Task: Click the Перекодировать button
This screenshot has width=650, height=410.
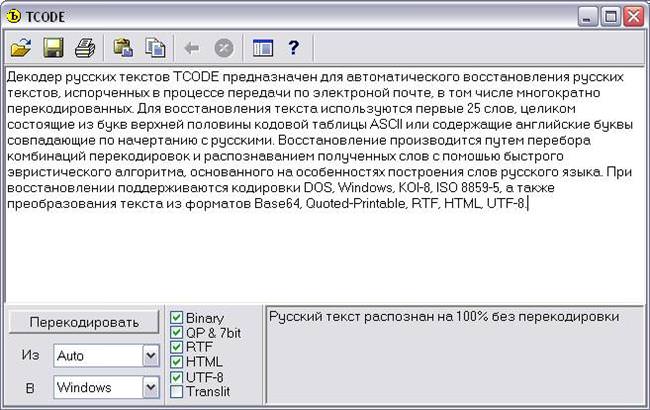Action: (84, 322)
